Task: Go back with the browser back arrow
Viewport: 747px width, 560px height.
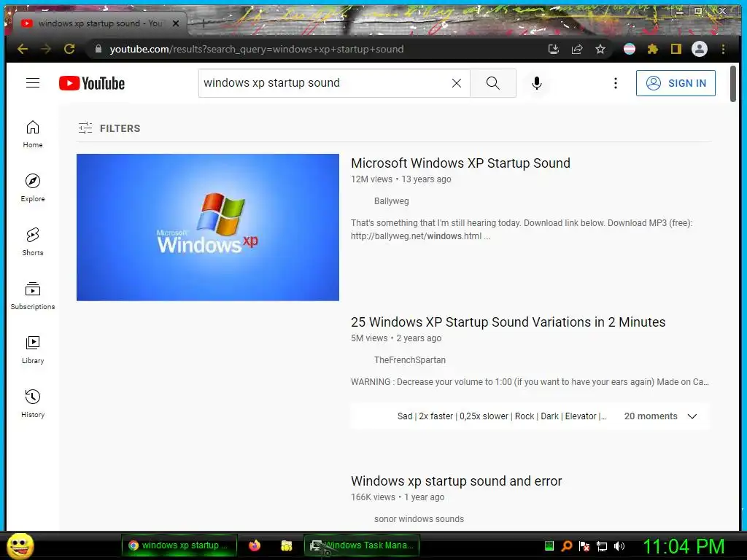Action: click(23, 49)
